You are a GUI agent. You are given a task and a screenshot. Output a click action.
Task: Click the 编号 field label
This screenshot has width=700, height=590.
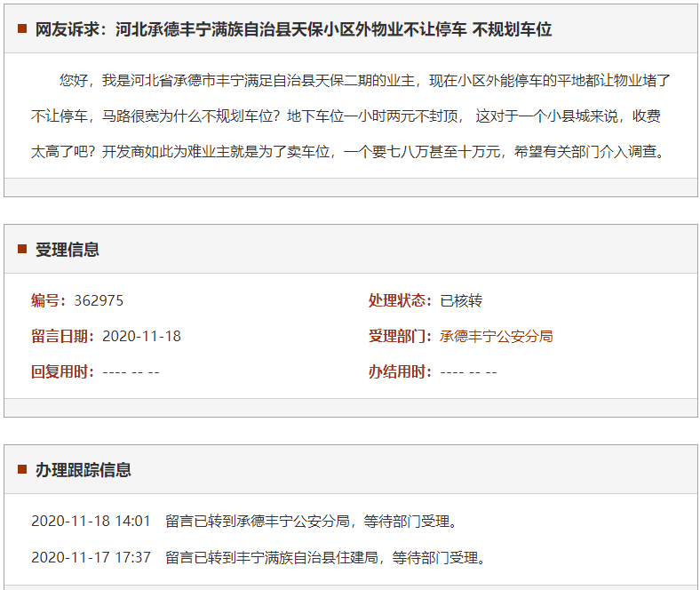point(49,300)
